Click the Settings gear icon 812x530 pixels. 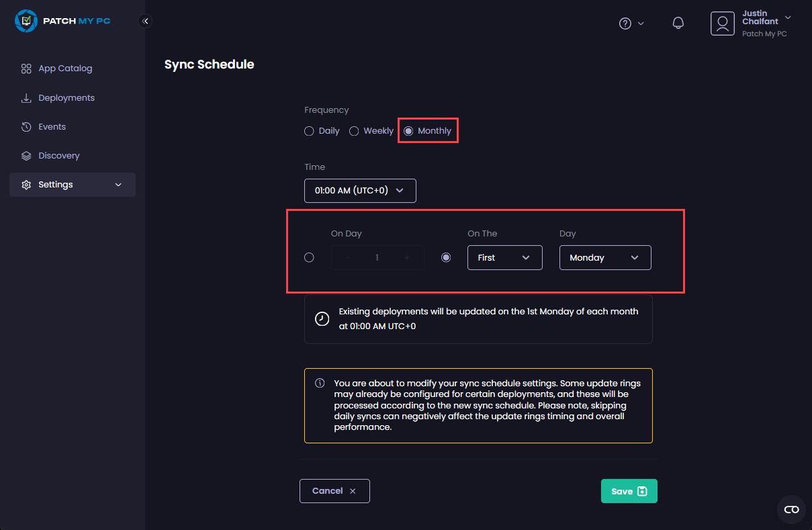coord(27,184)
